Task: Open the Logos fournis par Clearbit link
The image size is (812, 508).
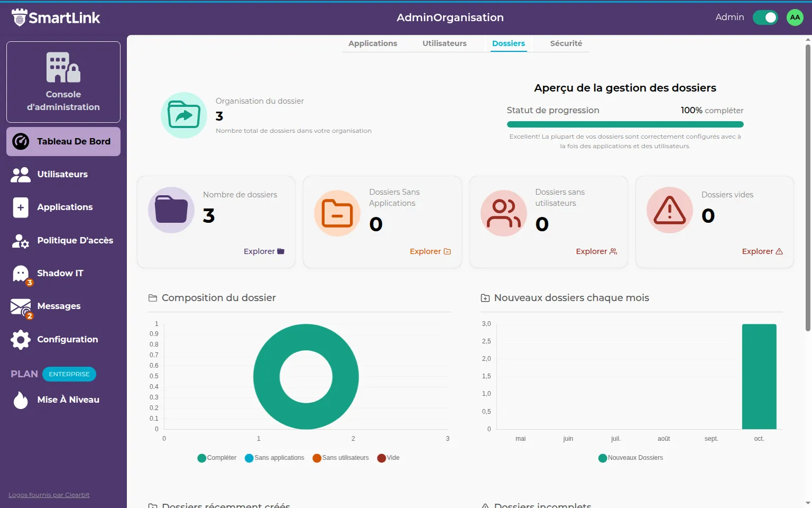Action: click(x=49, y=494)
